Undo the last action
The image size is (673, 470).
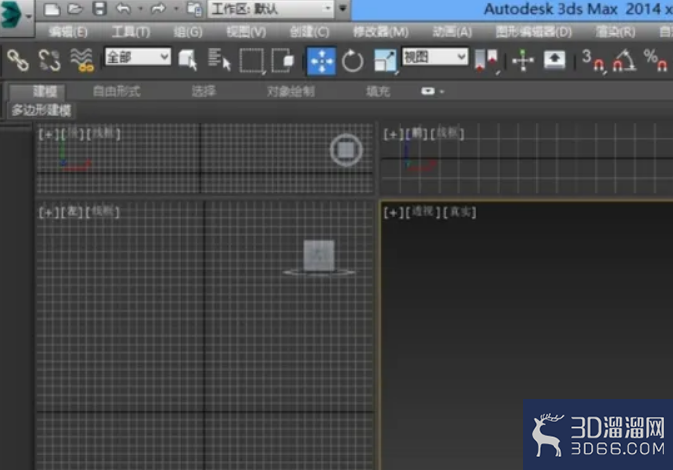click(x=124, y=9)
